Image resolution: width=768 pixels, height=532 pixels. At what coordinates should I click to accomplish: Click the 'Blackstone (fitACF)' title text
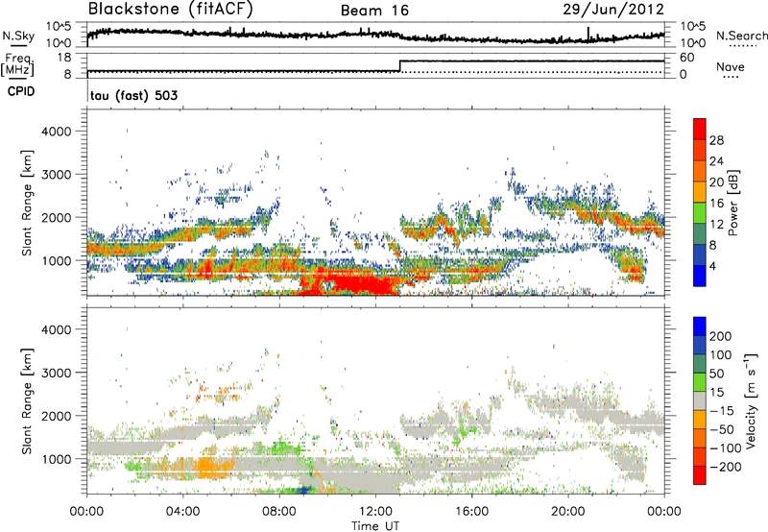pyautogui.click(x=171, y=10)
